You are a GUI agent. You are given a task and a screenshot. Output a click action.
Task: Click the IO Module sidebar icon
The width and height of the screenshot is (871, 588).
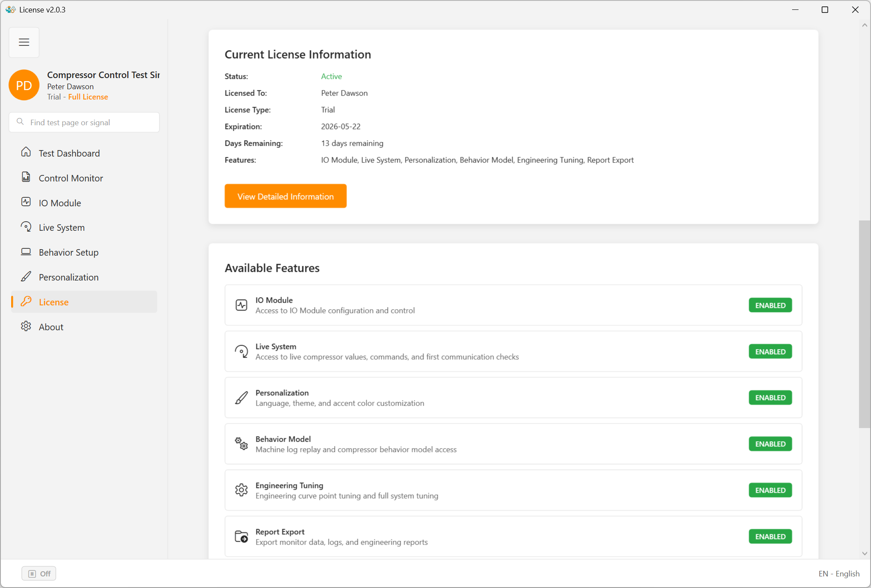coord(26,202)
